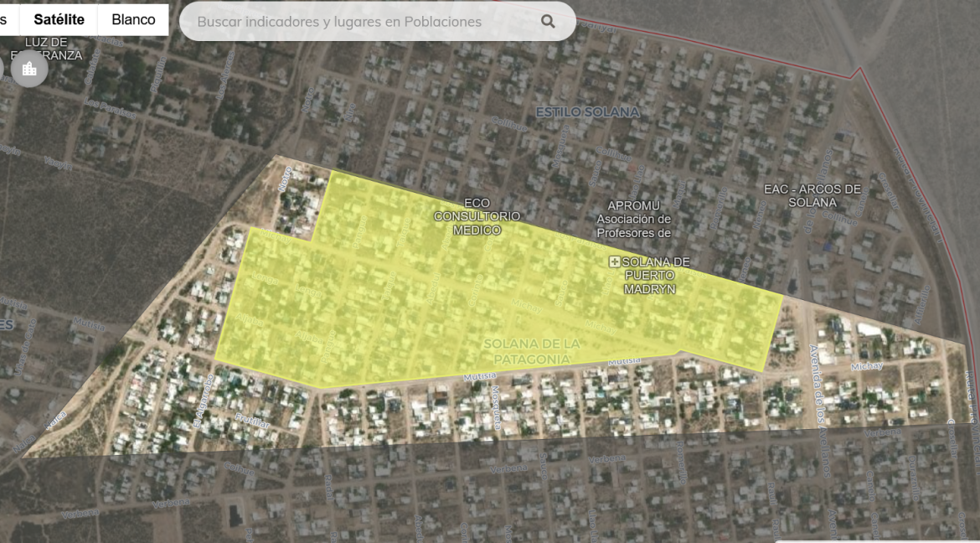Viewport: 980px width, 543px height.
Task: Open the EAC - ARCOS DE SOLANA label
Action: click(x=812, y=195)
